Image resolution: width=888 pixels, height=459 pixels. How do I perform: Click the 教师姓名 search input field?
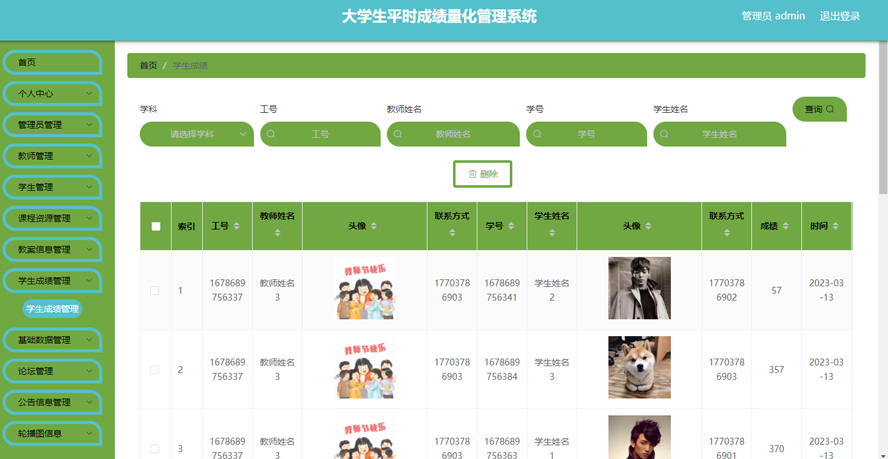tap(453, 134)
